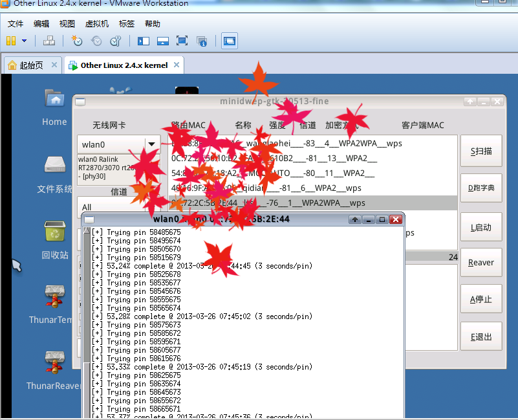Select the wangjaohei network row
The image size is (518, 420).
pyautogui.click(x=313, y=143)
